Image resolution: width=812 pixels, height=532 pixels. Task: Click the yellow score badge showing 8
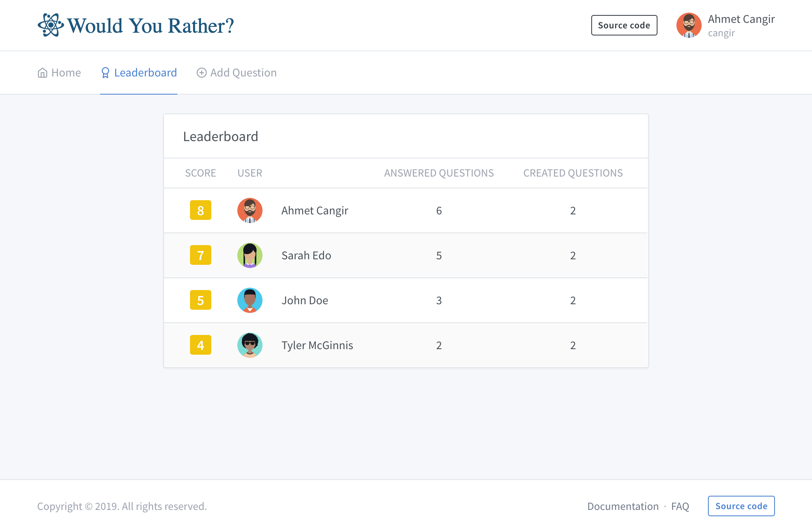201,210
